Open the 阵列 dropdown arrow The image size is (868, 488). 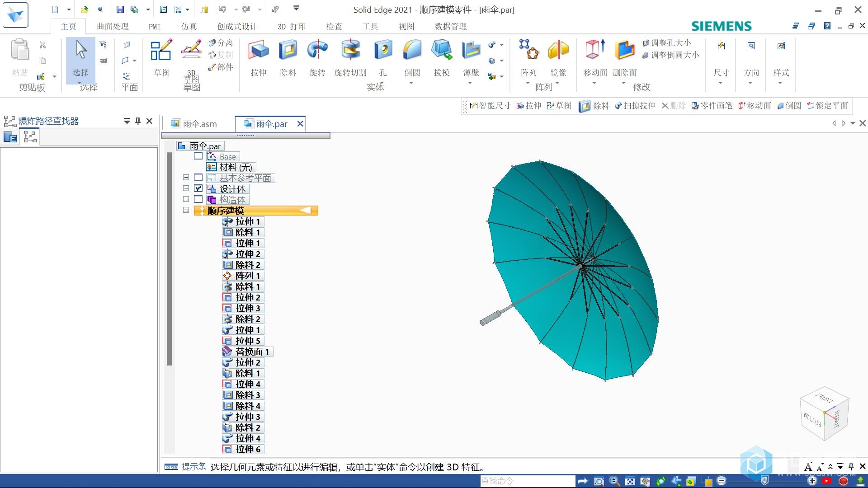[x=528, y=83]
